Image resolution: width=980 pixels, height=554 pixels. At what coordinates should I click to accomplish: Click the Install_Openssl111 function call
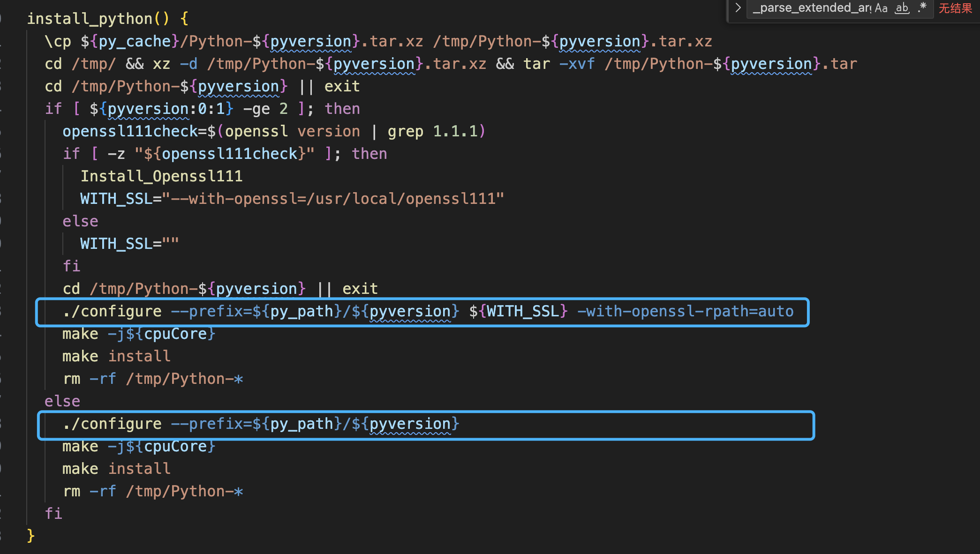coord(161,176)
